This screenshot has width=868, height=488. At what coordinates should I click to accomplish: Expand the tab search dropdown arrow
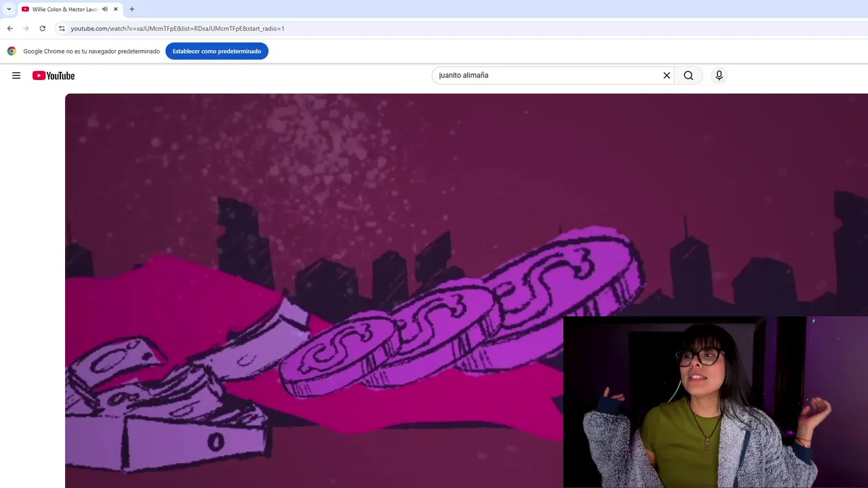point(9,9)
